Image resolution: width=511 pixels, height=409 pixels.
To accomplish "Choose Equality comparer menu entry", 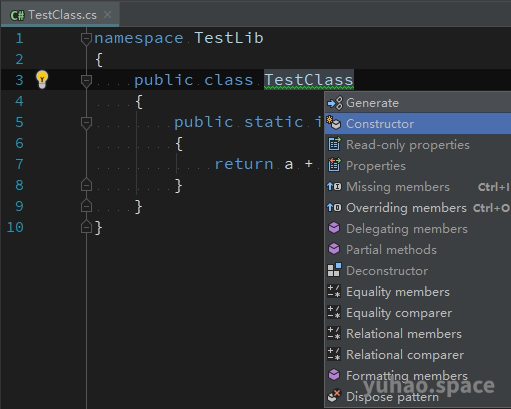I will click(x=418, y=313).
